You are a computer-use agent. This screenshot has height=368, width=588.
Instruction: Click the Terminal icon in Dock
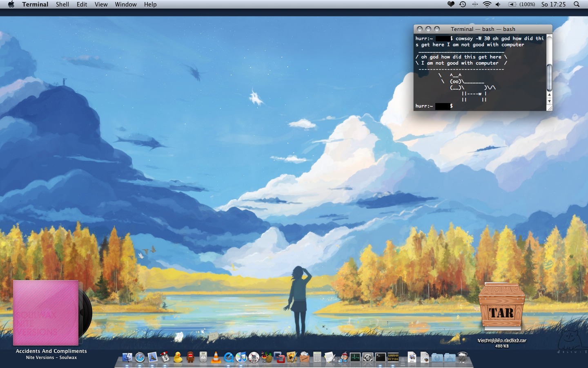tap(381, 357)
